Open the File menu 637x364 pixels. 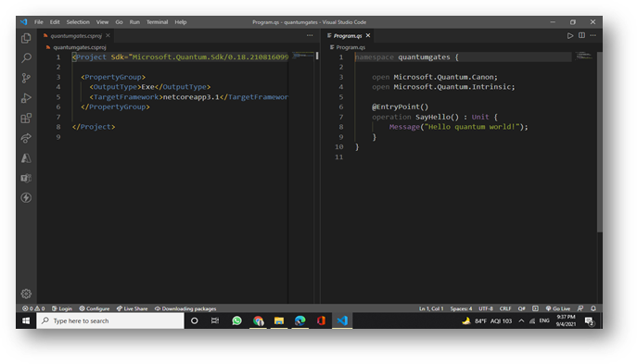pos(39,22)
